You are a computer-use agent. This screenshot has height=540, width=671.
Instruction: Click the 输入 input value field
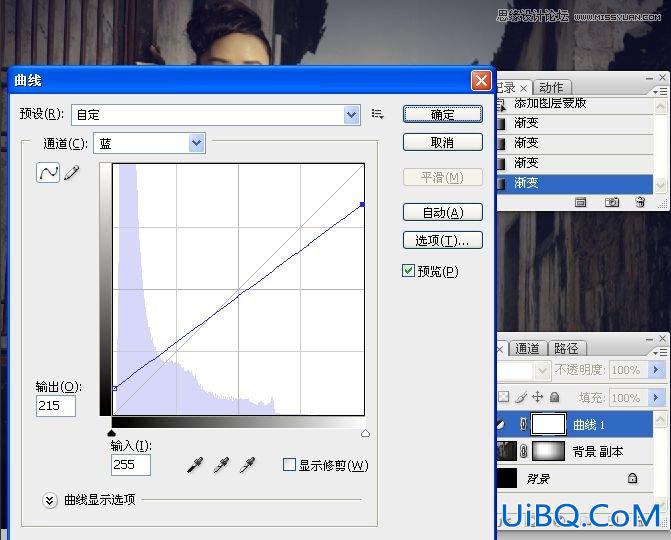click(131, 465)
